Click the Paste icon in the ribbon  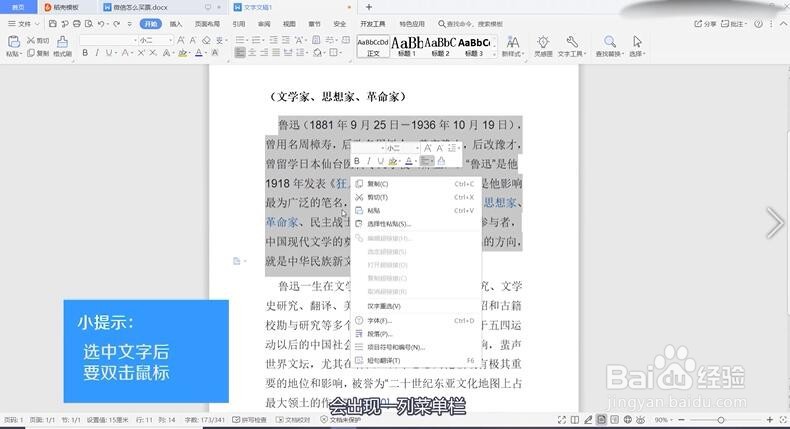[14, 42]
